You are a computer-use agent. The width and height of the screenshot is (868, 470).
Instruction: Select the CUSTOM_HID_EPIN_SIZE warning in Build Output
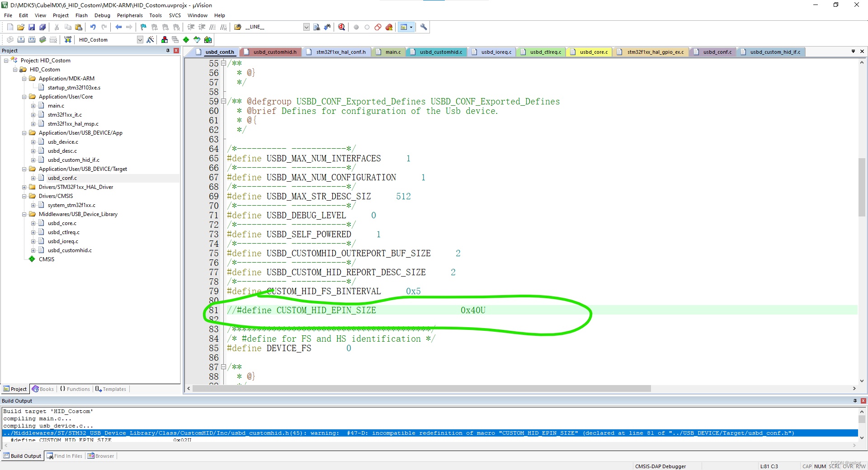point(362,433)
